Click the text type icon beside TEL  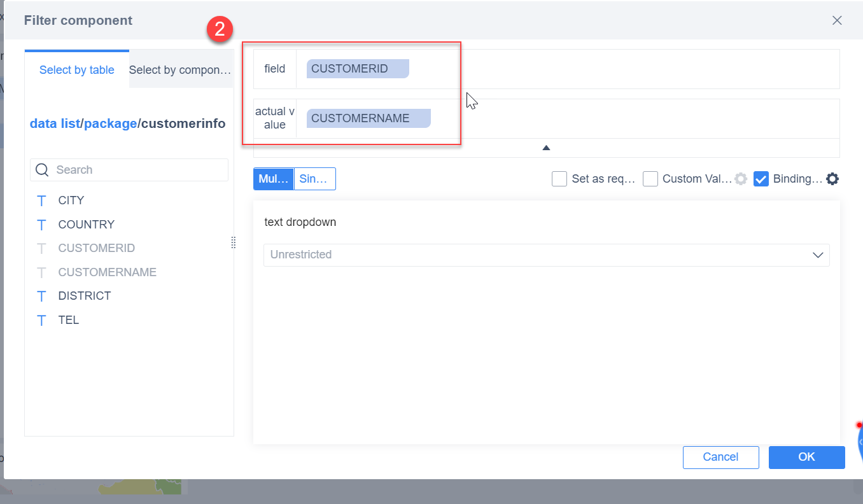42,320
